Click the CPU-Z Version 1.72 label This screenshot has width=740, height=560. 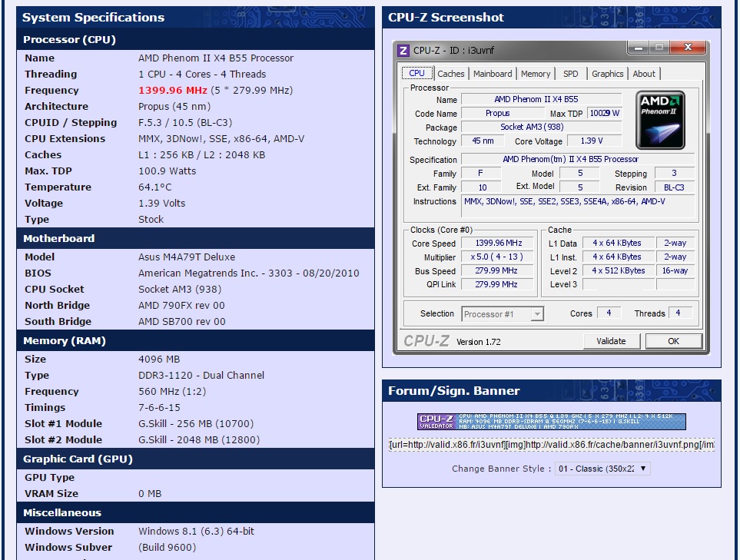478,342
